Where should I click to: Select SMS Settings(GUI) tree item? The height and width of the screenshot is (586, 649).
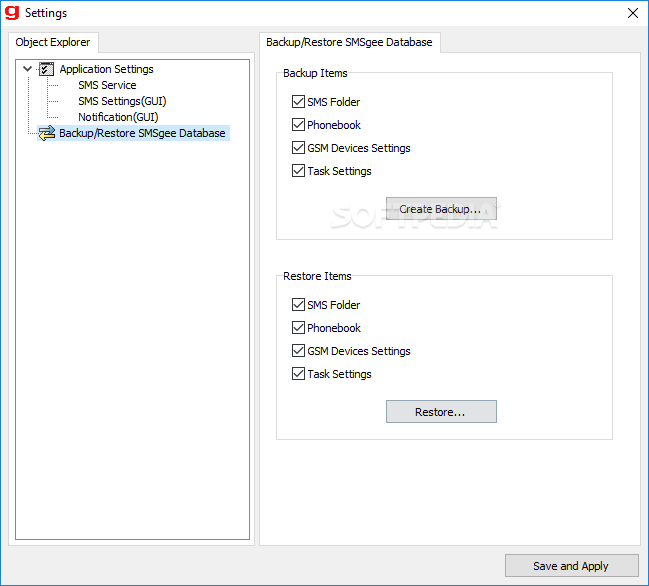pos(122,101)
